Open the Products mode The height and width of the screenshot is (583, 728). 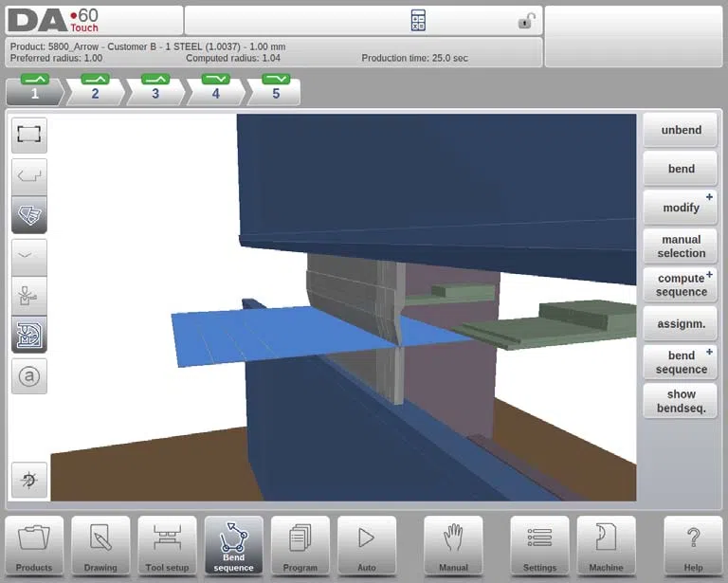tap(34, 546)
